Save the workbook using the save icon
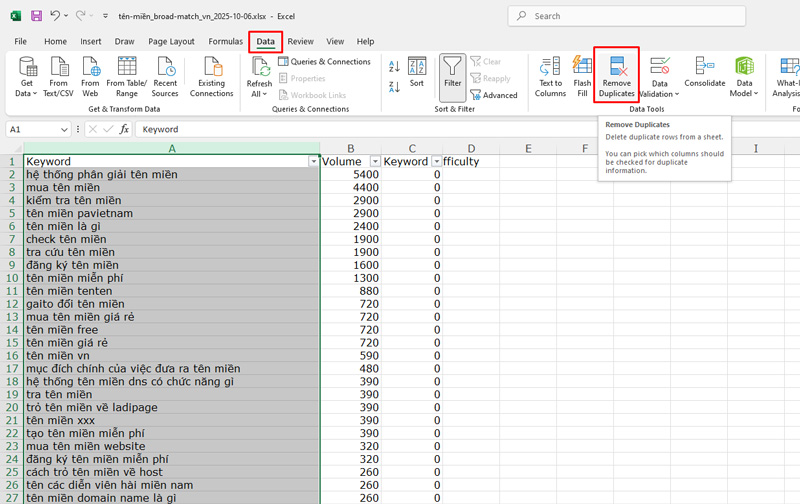Screen dimensions: 800x504 pos(36,16)
